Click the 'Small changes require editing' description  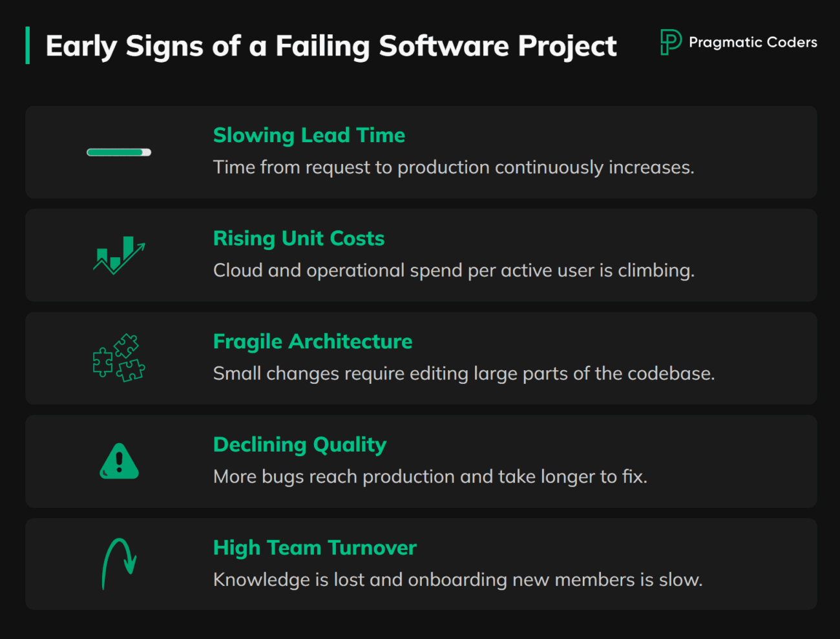464,373
